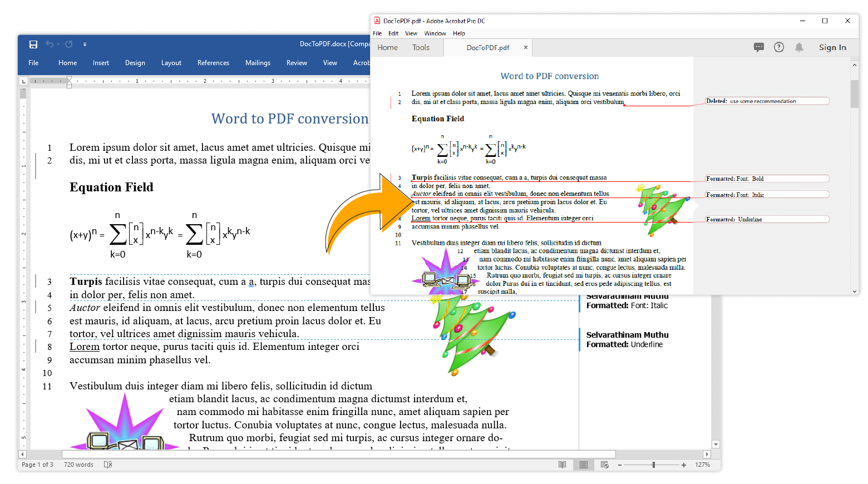Switch to the Review ribbon tab
868x484 pixels.
coord(297,63)
